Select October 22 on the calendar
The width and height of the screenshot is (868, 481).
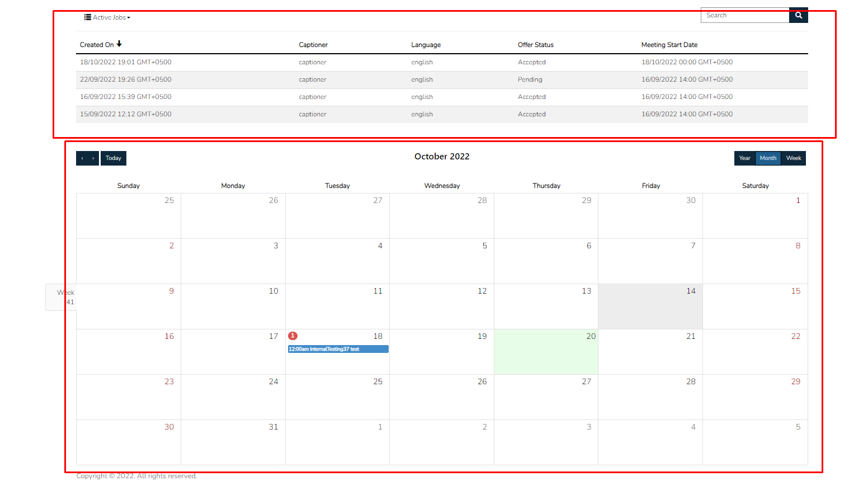pos(755,352)
